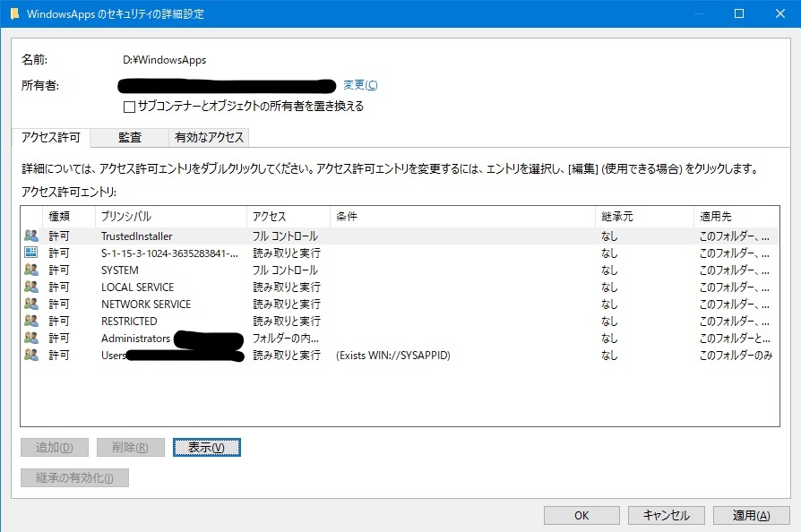Click the 表示(V) button
The image size is (801, 532).
tap(206, 447)
